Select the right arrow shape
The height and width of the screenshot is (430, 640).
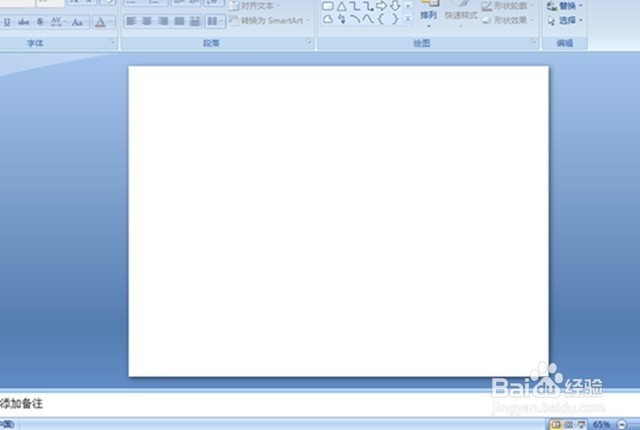click(x=382, y=6)
